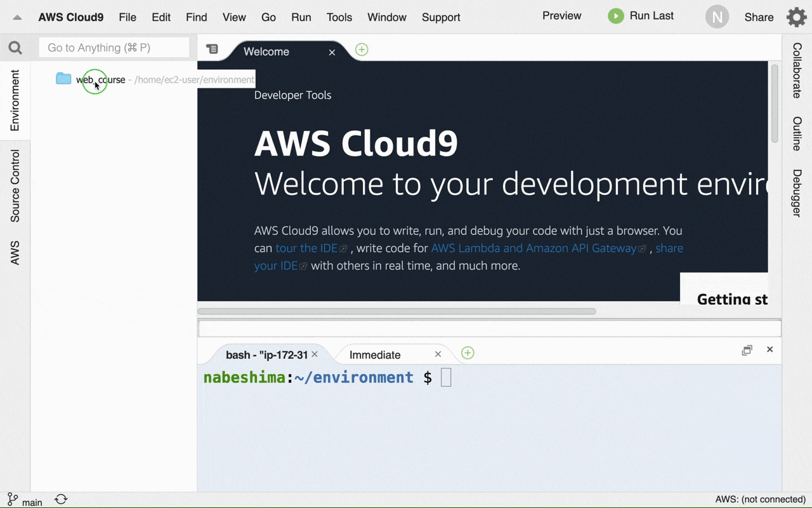The height and width of the screenshot is (508, 812).
Task: Click the web_course folder icon
Action: tap(63, 79)
